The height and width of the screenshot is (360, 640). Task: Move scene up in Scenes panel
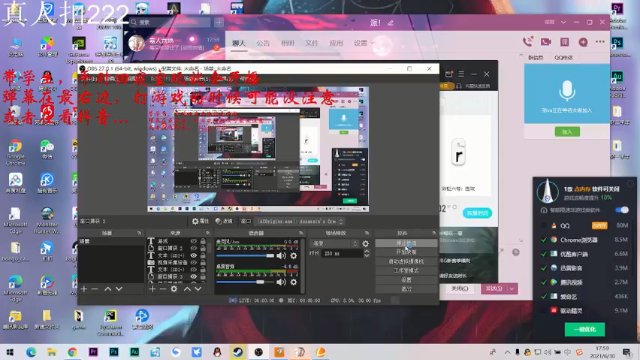[x=108, y=289]
